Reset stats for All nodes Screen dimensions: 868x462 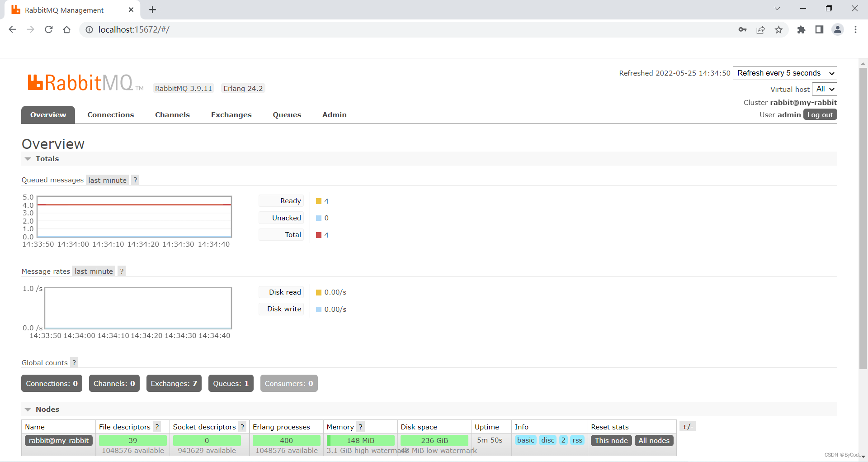[x=654, y=441]
